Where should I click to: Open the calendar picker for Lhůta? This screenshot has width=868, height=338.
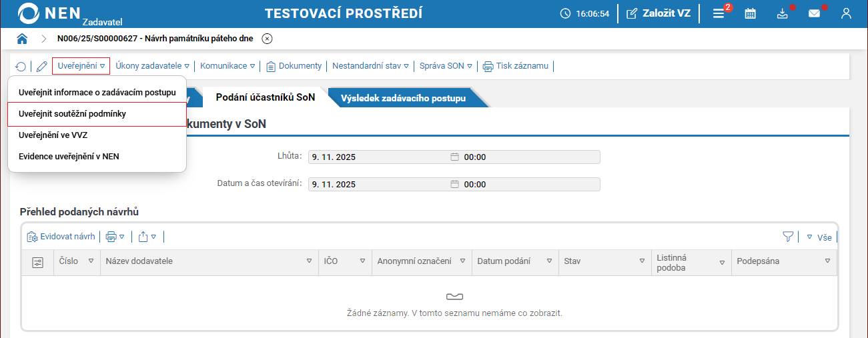point(455,157)
